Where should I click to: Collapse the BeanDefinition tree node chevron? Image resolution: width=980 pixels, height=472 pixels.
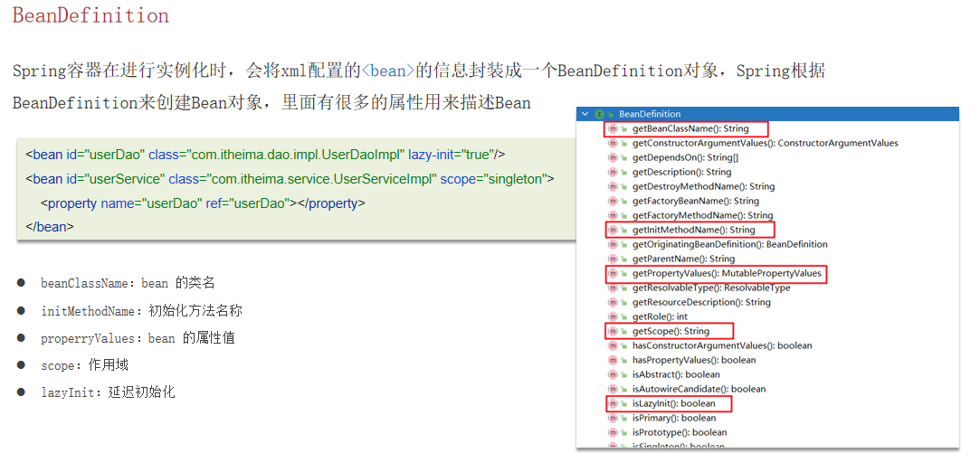[x=585, y=114]
